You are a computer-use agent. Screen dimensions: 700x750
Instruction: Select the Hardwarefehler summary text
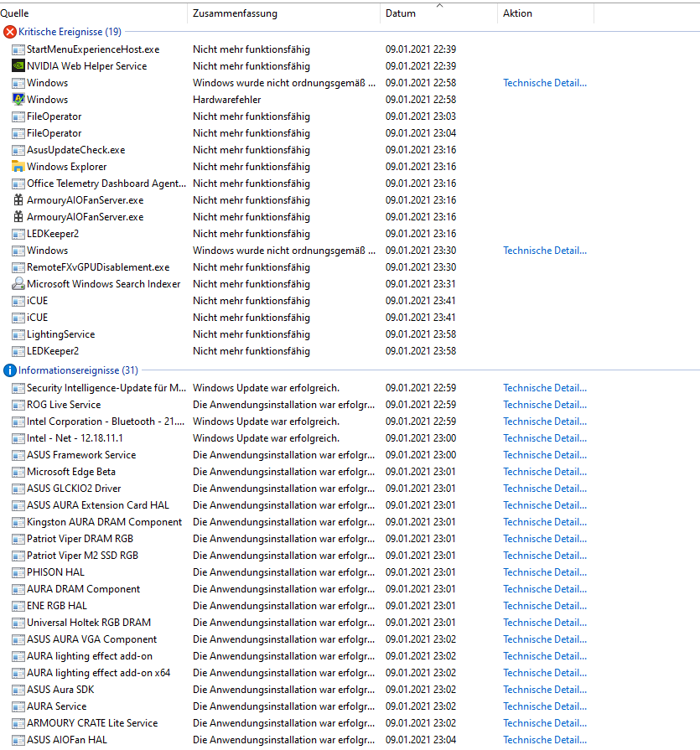pos(227,100)
